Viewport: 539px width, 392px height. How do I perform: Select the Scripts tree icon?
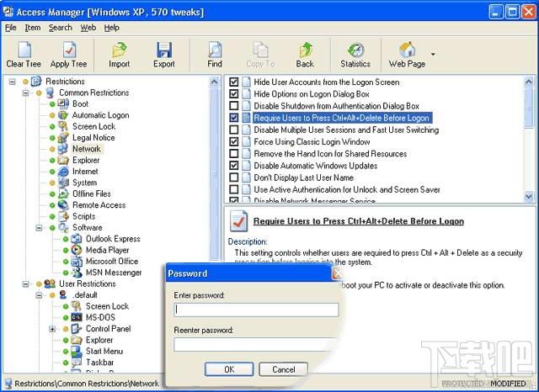coord(63,216)
